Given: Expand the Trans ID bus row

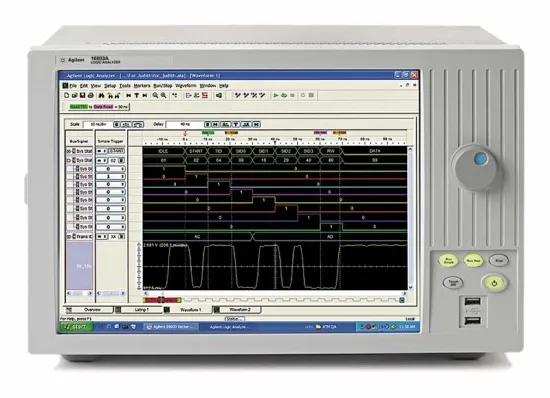Looking at the screenshot, I should click(69, 237).
